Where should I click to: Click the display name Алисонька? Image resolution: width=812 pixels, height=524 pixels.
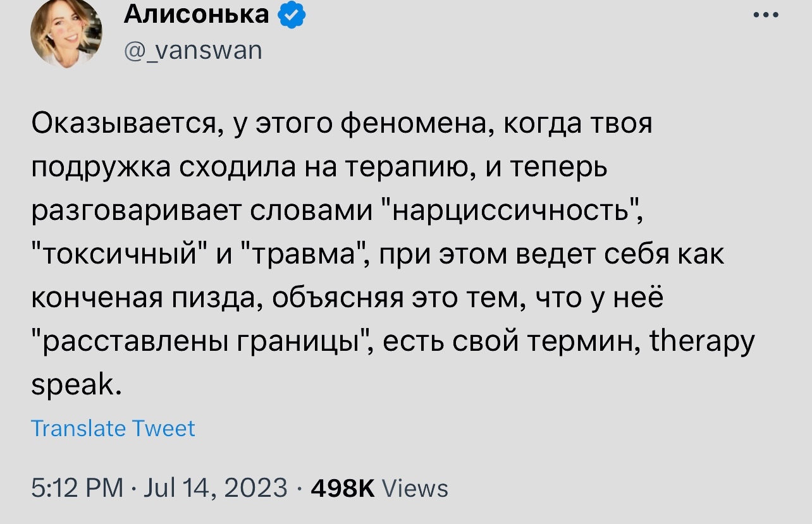pos(197,13)
